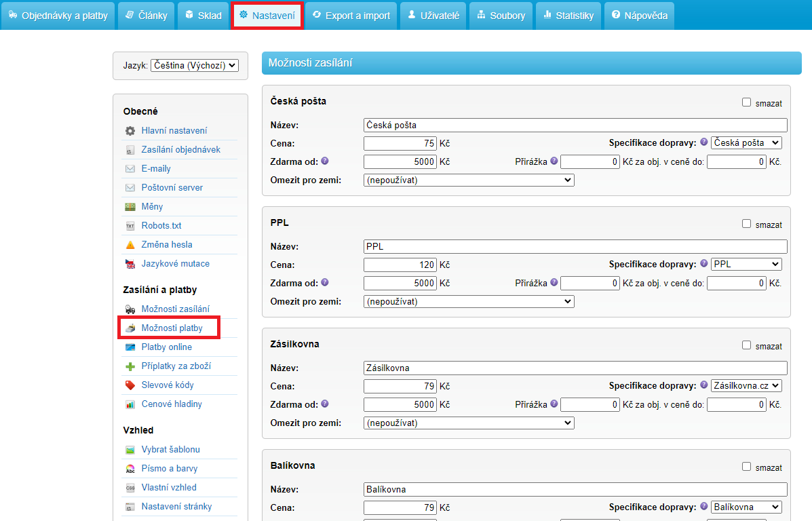Open the Možnosti platby link
The width and height of the screenshot is (812, 521).
point(172,328)
